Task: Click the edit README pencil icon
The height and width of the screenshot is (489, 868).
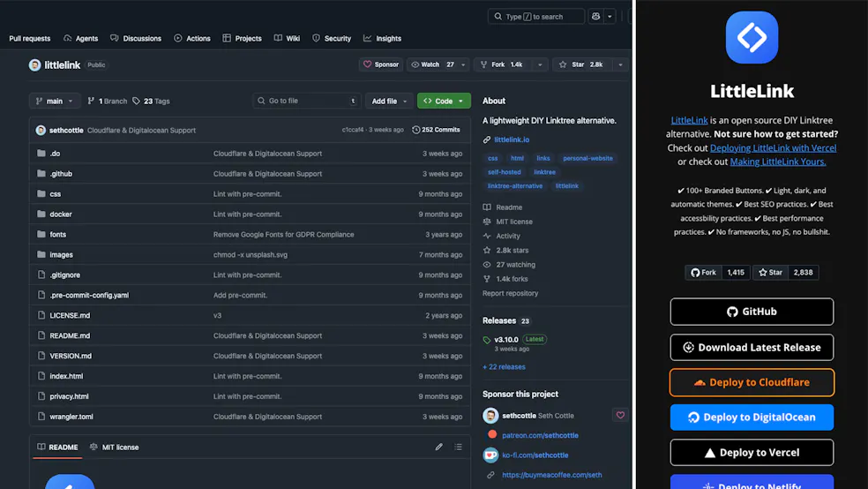Action: (439, 447)
